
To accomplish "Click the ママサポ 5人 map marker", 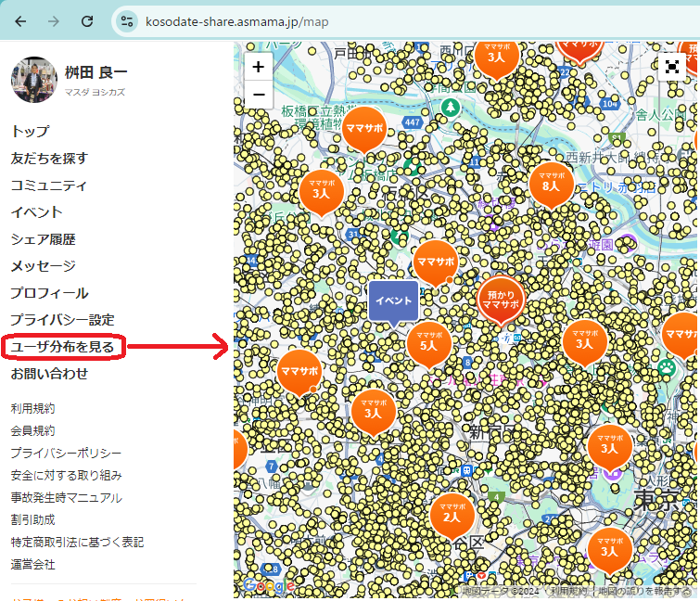I will tap(428, 342).
